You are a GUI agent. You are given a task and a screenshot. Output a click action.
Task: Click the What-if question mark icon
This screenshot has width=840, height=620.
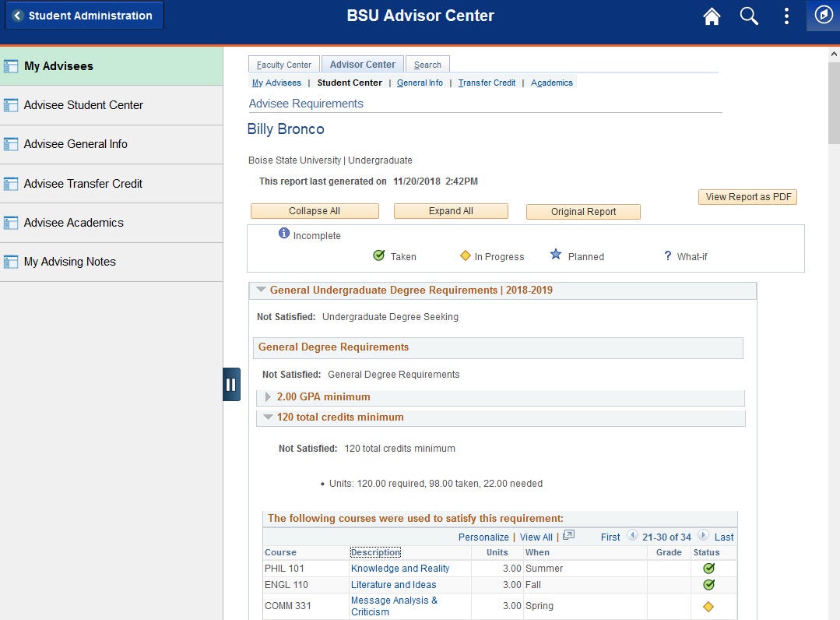click(x=667, y=255)
